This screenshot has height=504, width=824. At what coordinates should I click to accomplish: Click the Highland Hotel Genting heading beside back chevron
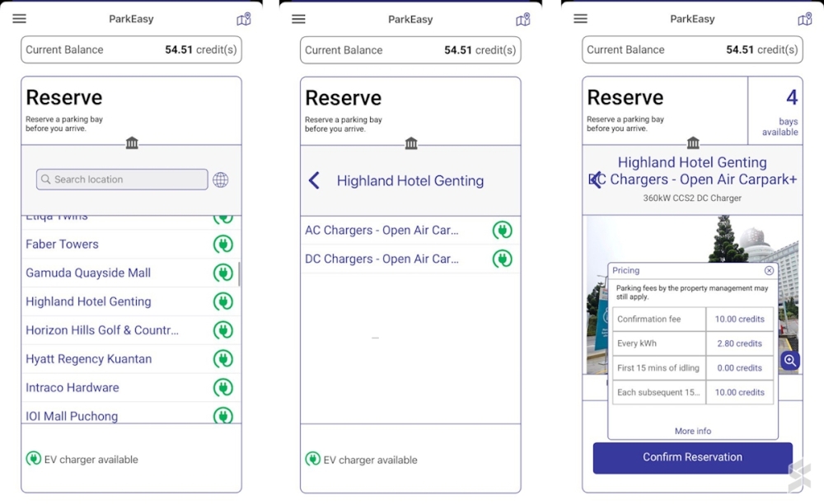[410, 180]
